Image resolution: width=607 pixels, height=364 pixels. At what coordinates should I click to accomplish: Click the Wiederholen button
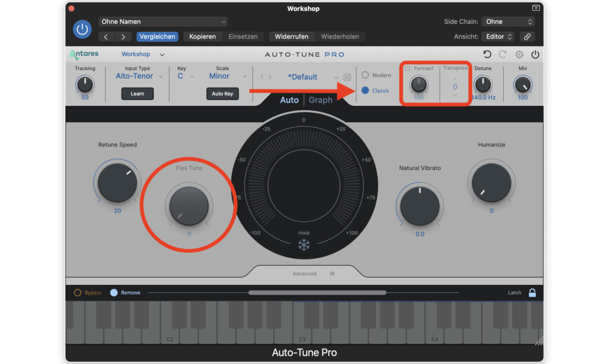click(340, 37)
